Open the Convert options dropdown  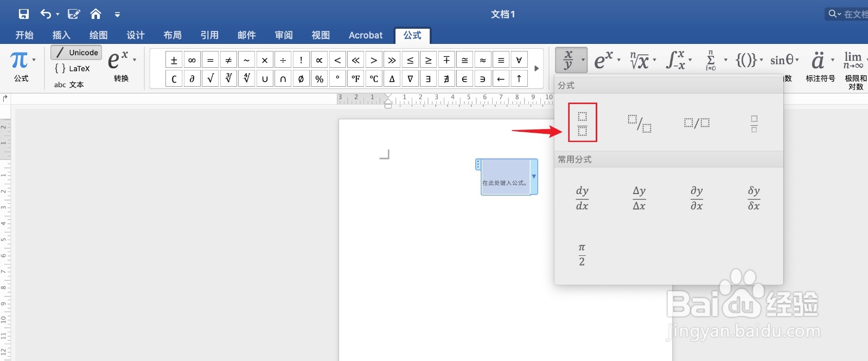coord(135,60)
